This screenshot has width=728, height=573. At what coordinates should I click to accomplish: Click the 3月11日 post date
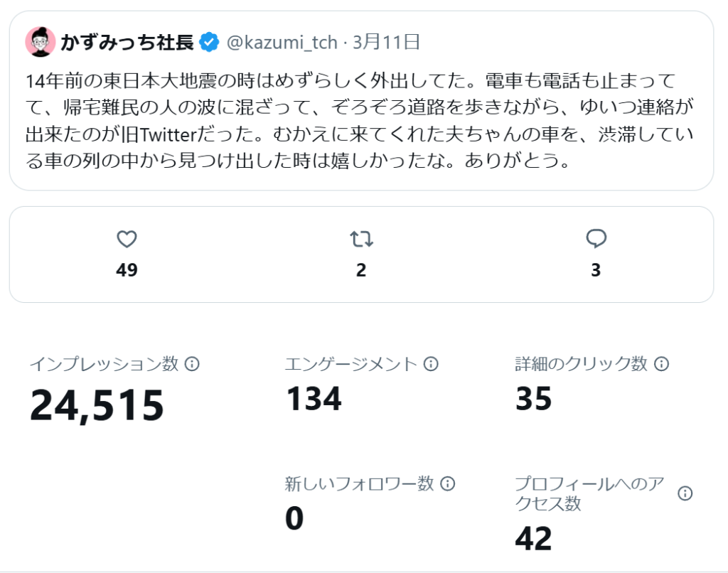pyautogui.click(x=387, y=43)
